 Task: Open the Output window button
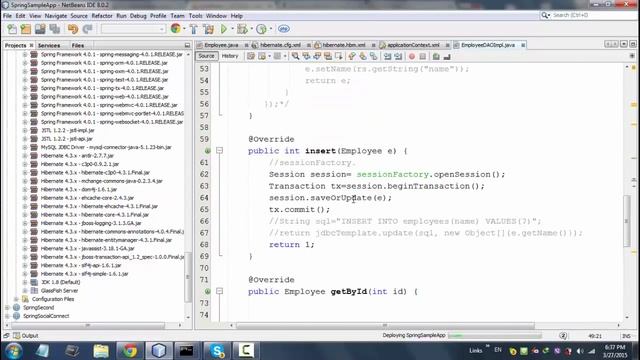[x=26, y=336]
